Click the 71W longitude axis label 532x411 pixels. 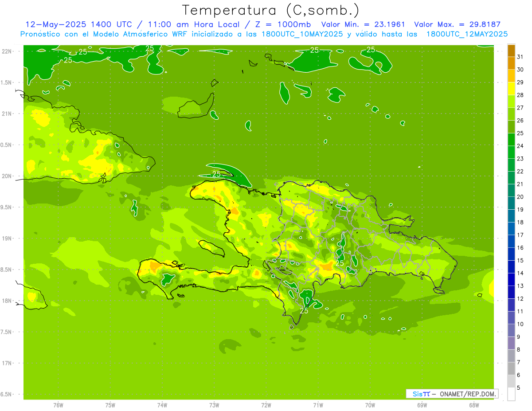(x=318, y=405)
